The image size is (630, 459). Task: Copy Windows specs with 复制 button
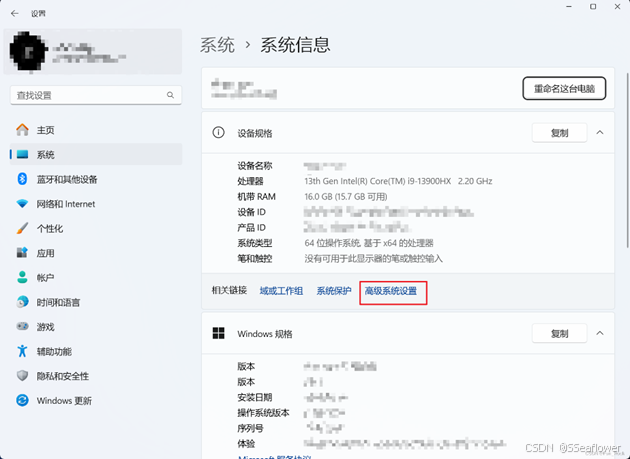(559, 334)
